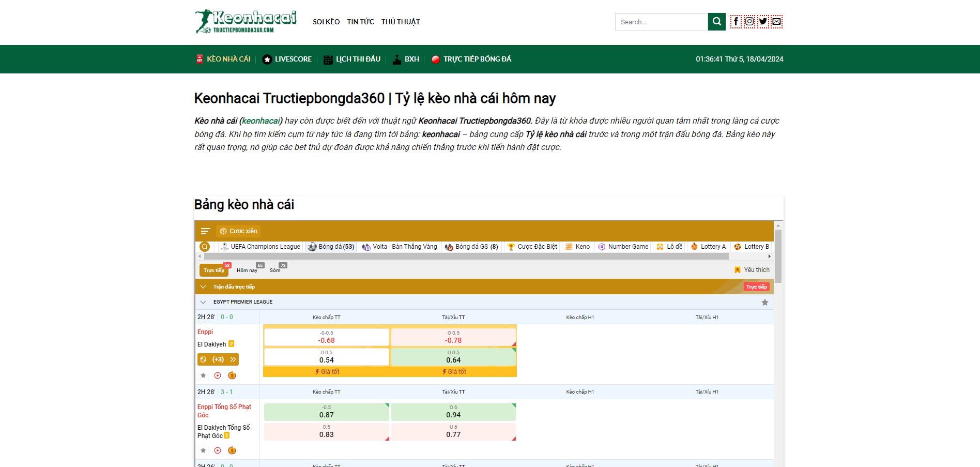The image size is (980, 467).
Task: Click the Twitter bird icon
Action: [763, 22]
